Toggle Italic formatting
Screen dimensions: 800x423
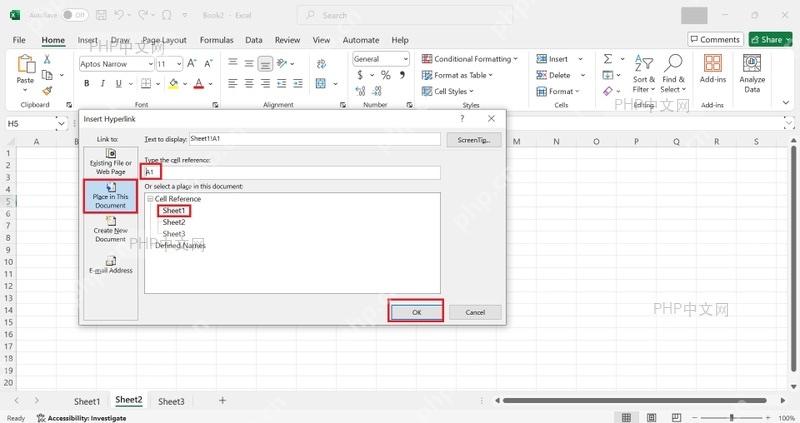pyautogui.click(x=103, y=83)
